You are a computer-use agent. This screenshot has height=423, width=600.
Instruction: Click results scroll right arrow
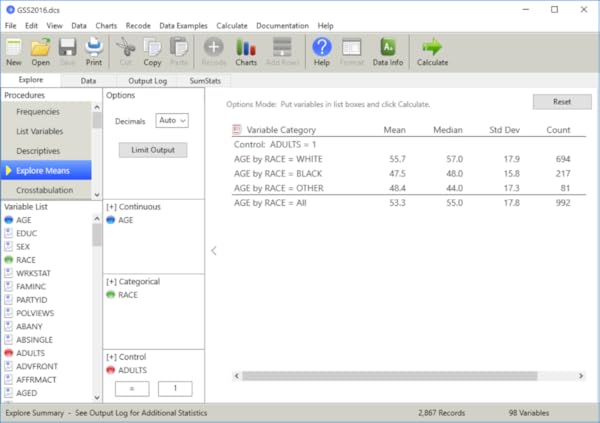point(581,376)
